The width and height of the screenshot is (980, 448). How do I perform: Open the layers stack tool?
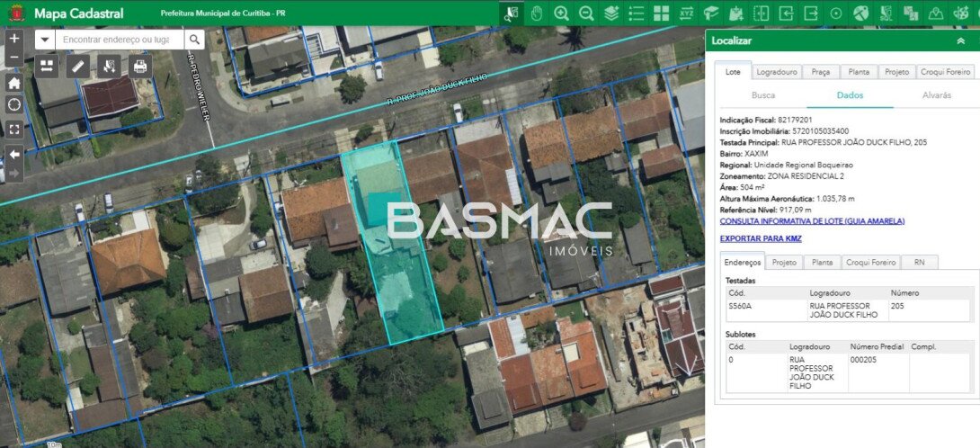611,13
